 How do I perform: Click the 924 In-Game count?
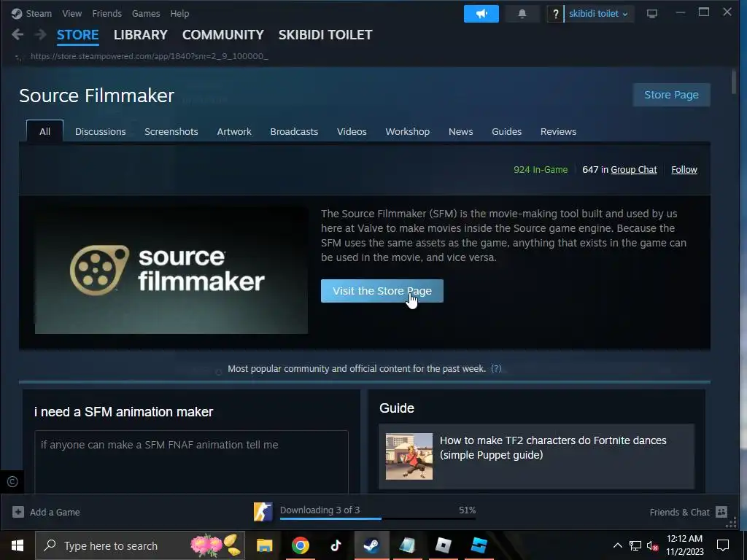(x=541, y=169)
